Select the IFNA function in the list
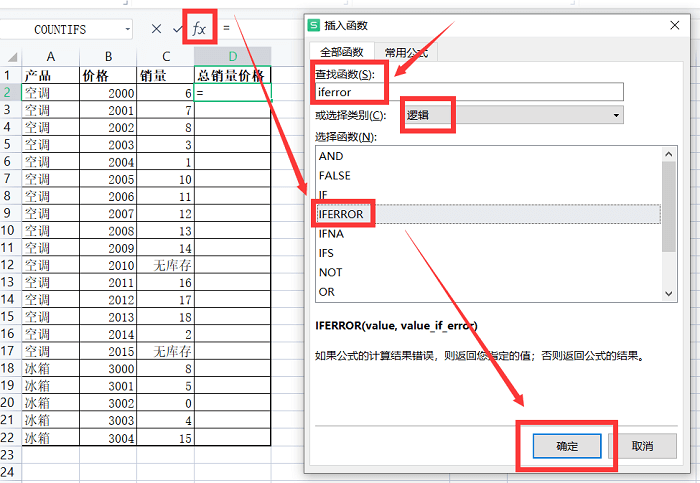Viewport: 700px width, 483px height. pyautogui.click(x=489, y=233)
